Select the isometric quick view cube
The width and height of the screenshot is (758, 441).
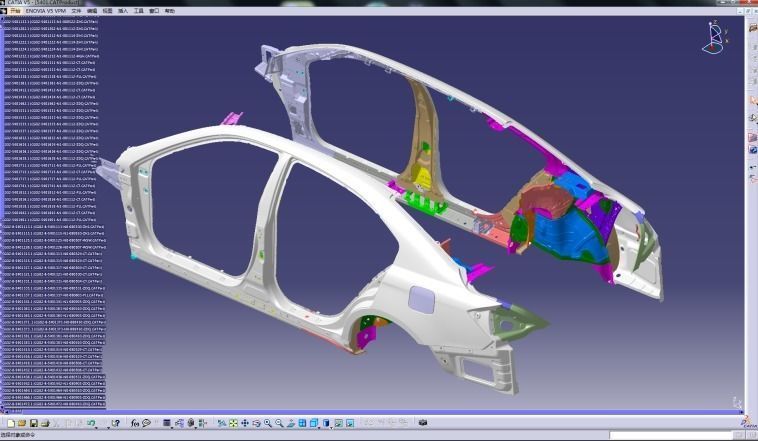[x=313, y=423]
